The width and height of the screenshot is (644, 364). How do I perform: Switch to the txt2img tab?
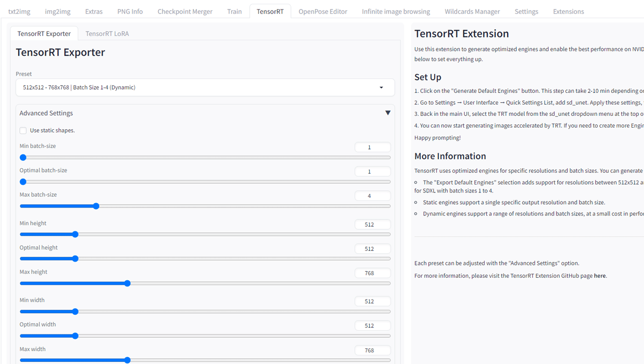pyautogui.click(x=20, y=11)
